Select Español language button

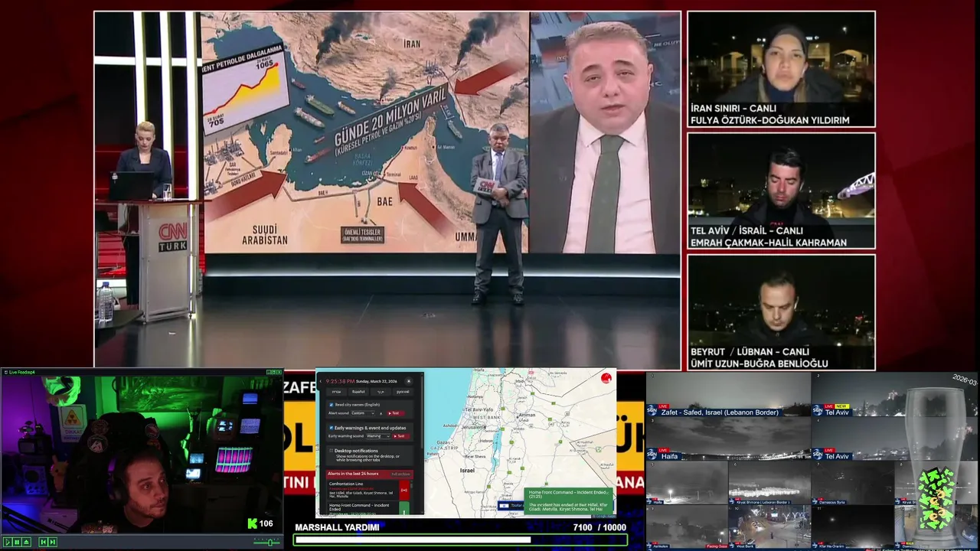tap(358, 392)
